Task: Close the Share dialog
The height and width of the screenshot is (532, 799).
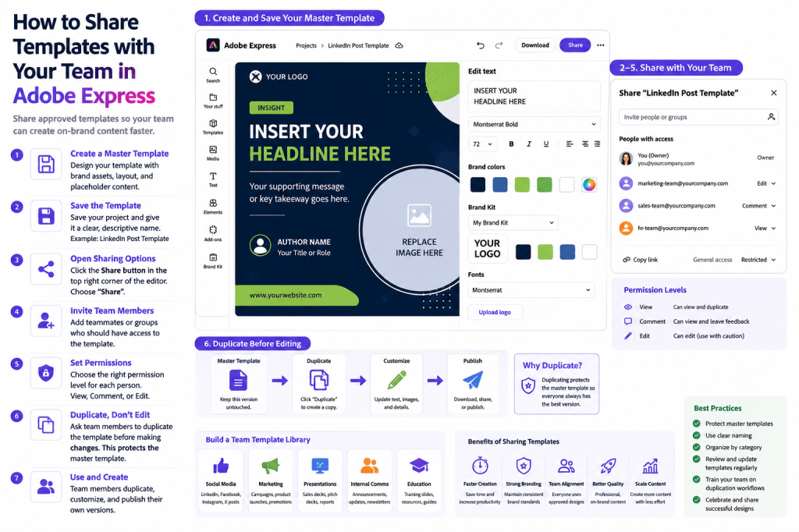Action: click(773, 93)
